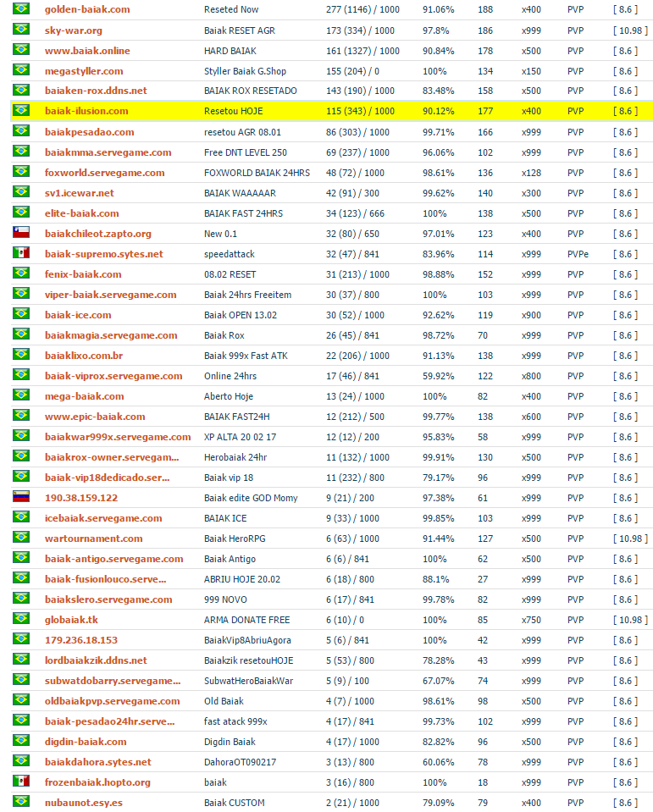The height and width of the screenshot is (812, 653).
Task: Click the flag icon beside sv1.icewar.net
Action: [21, 192]
